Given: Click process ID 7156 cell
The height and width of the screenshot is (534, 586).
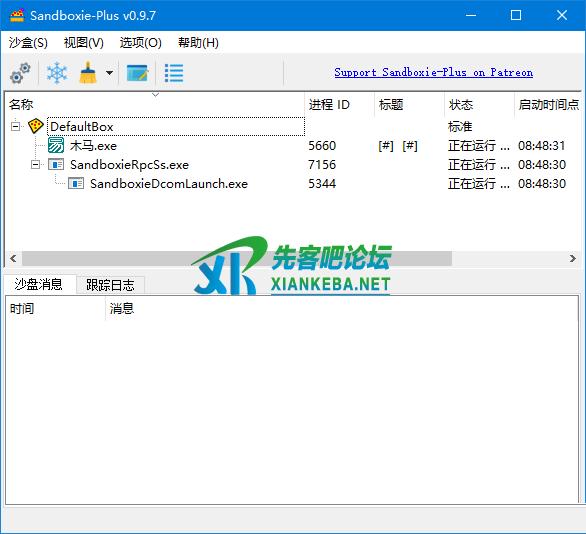Looking at the screenshot, I should tap(322, 164).
